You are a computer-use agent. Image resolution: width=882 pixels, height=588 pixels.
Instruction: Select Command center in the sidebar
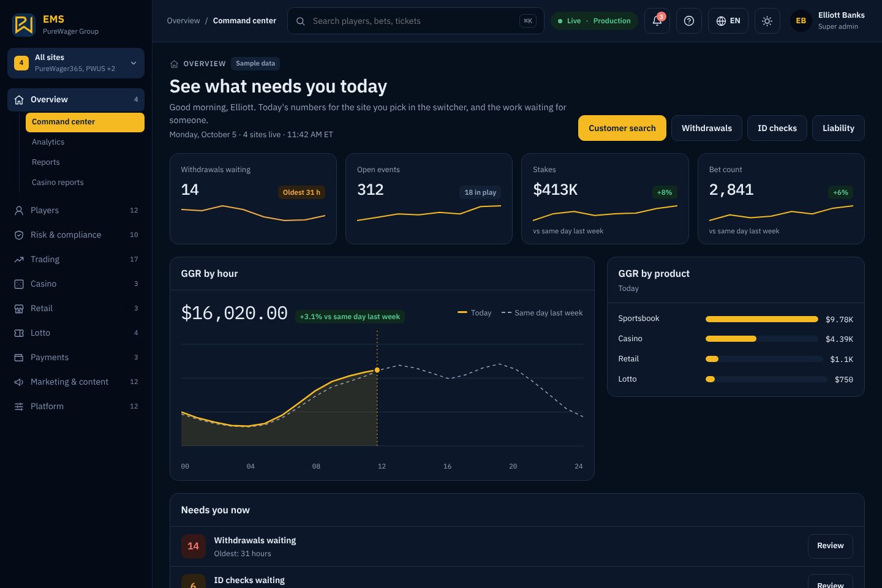pos(85,122)
